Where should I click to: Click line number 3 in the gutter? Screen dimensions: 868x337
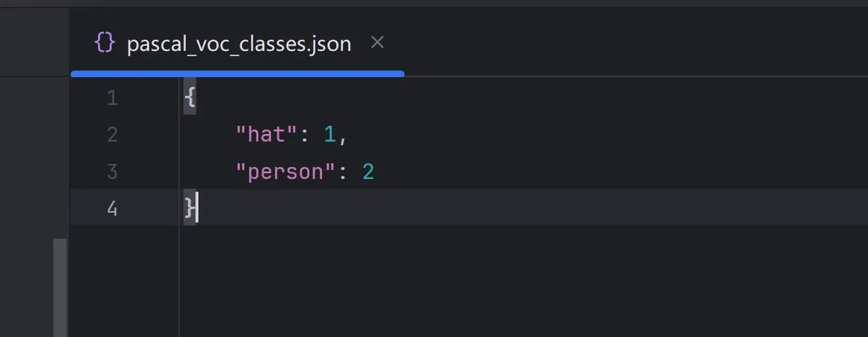(x=112, y=171)
